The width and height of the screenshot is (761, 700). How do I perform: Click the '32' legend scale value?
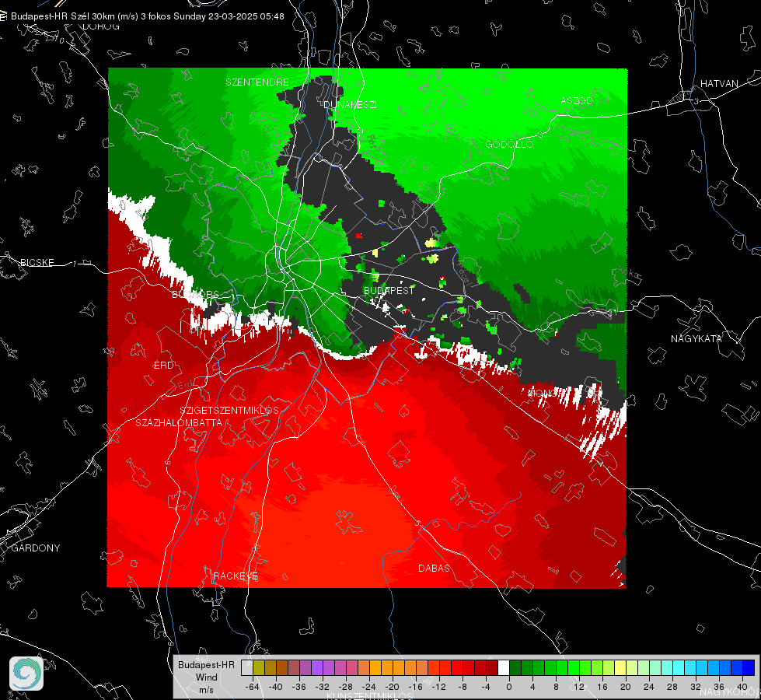pos(696,687)
